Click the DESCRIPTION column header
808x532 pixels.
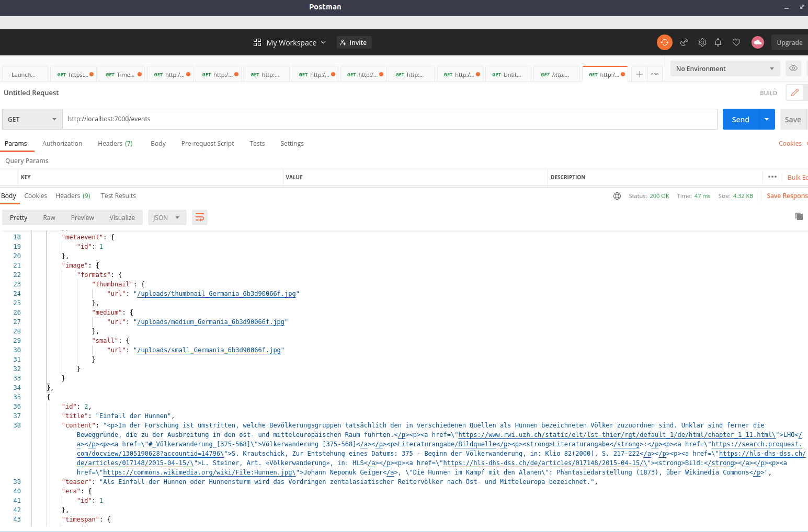coord(568,177)
